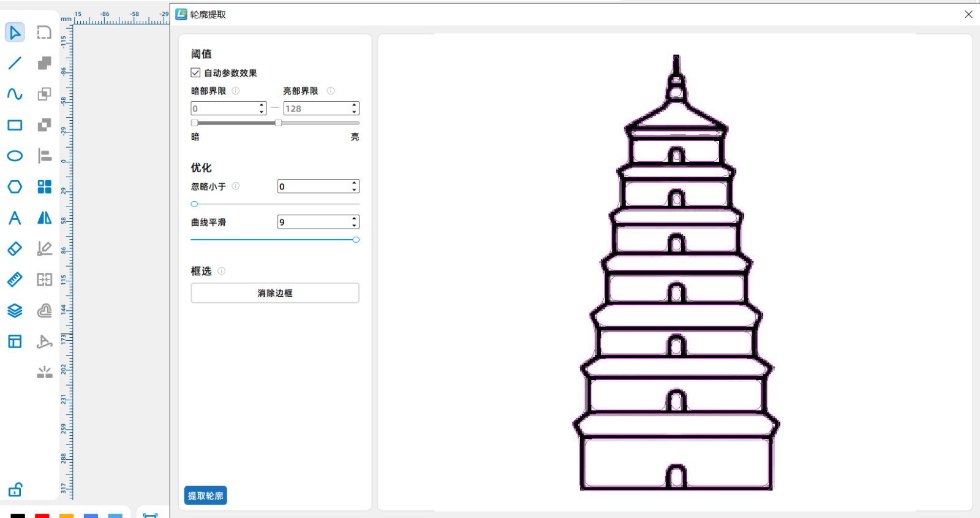
Task: Uncheck the 自动参数效果 checkbox
Action: pyautogui.click(x=195, y=73)
